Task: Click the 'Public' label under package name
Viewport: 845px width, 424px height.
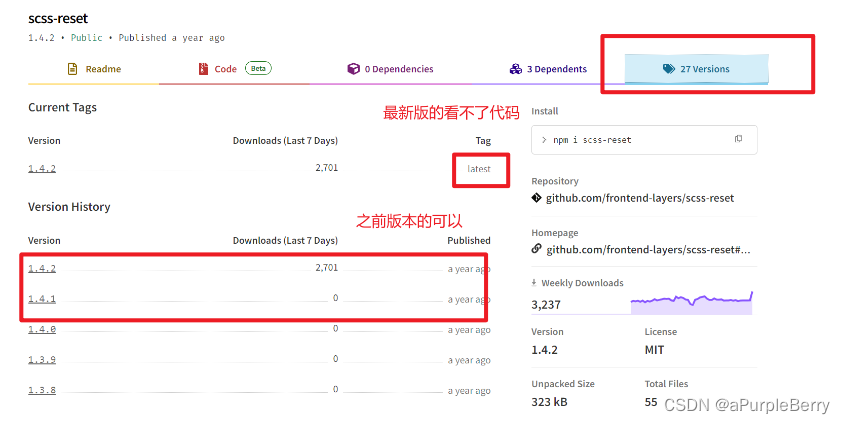Action: point(86,38)
